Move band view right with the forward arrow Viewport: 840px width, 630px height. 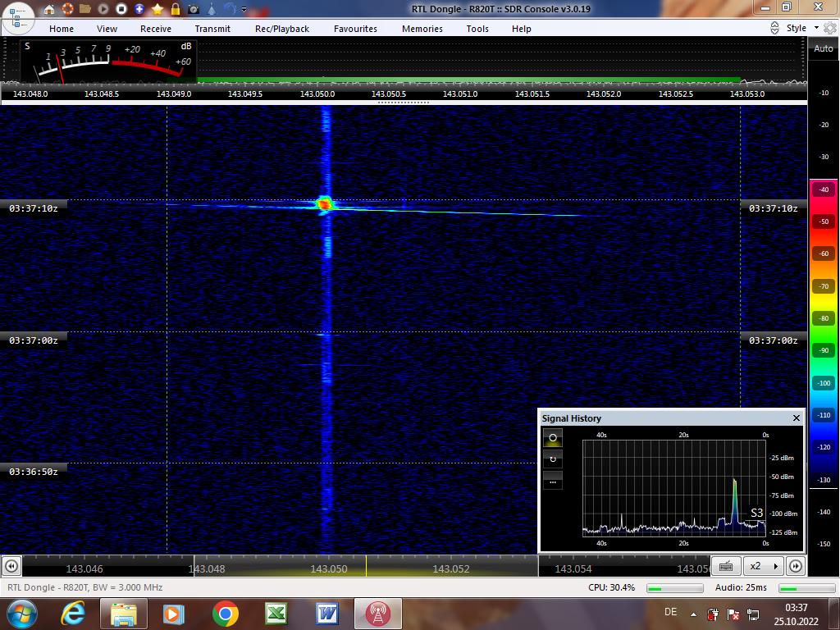tap(796, 566)
